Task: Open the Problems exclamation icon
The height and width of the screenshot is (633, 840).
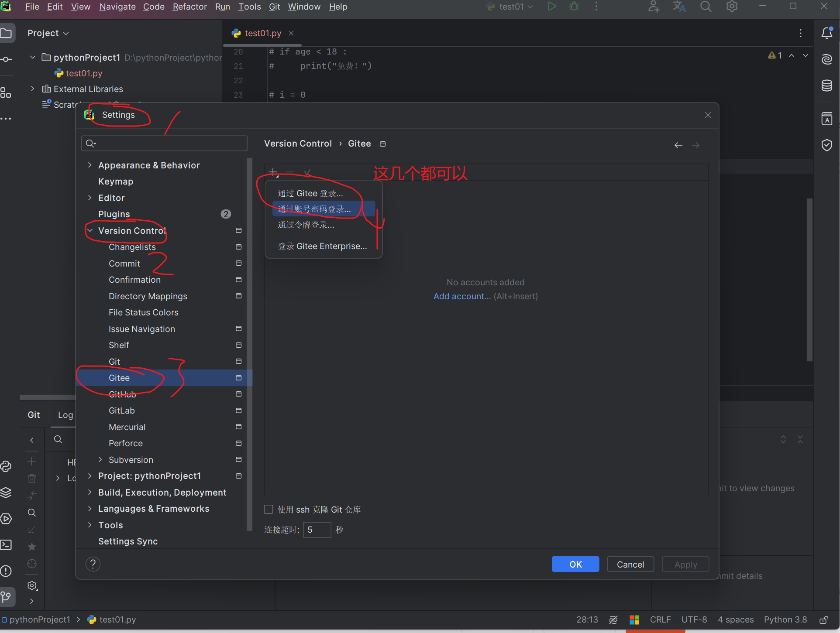Action: pos(6,571)
